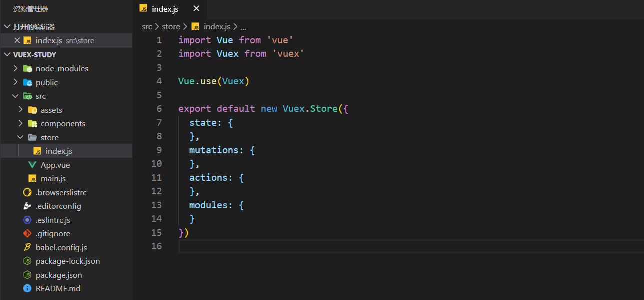Image resolution: width=644 pixels, height=300 pixels.
Task: Click the ESLint icon for .eslintrc.js
Action: coord(27,220)
